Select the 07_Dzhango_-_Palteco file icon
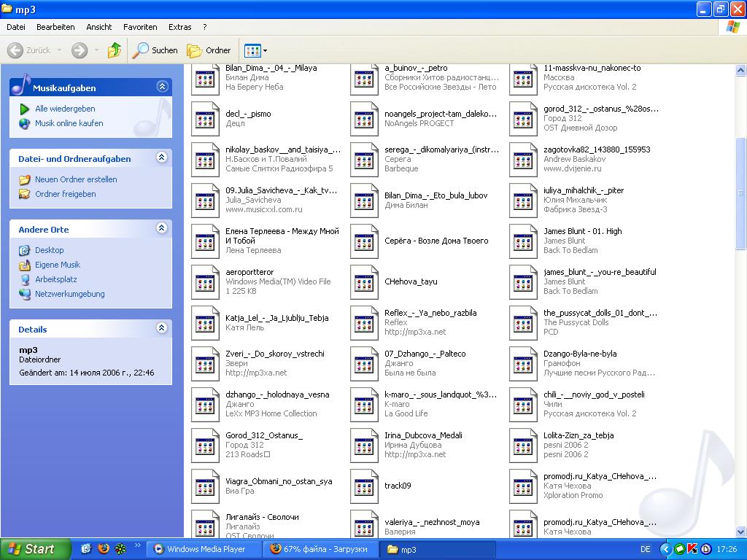 365,364
